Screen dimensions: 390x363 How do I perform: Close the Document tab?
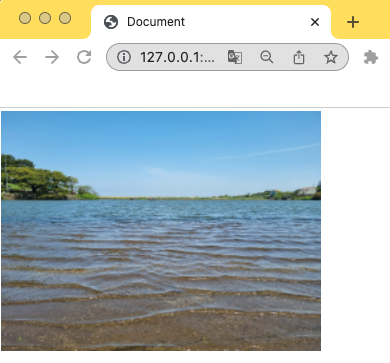pos(315,22)
